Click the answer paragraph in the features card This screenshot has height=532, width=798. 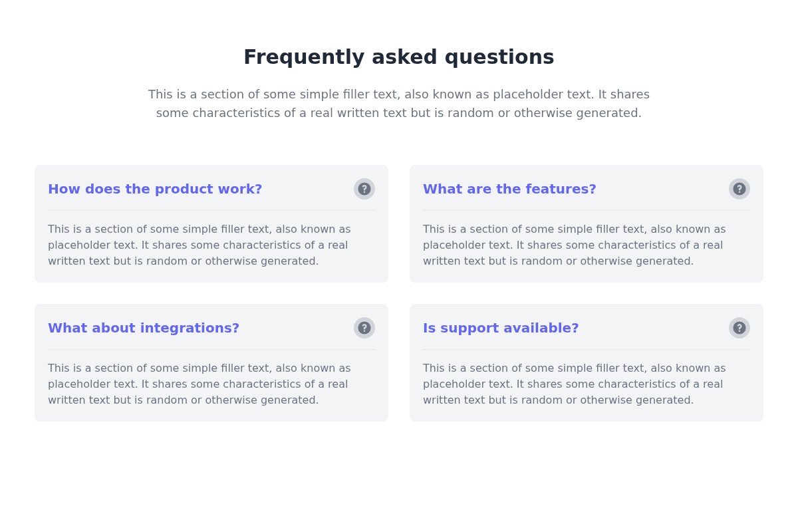point(575,245)
